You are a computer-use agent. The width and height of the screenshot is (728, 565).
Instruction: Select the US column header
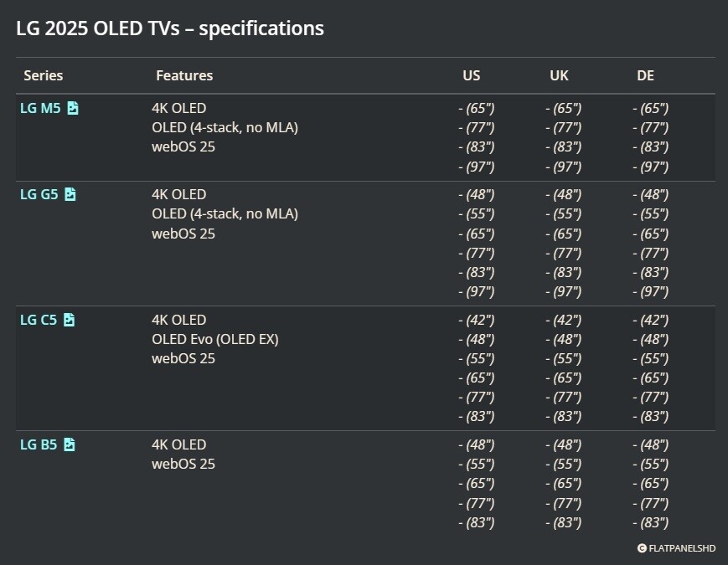coord(472,75)
